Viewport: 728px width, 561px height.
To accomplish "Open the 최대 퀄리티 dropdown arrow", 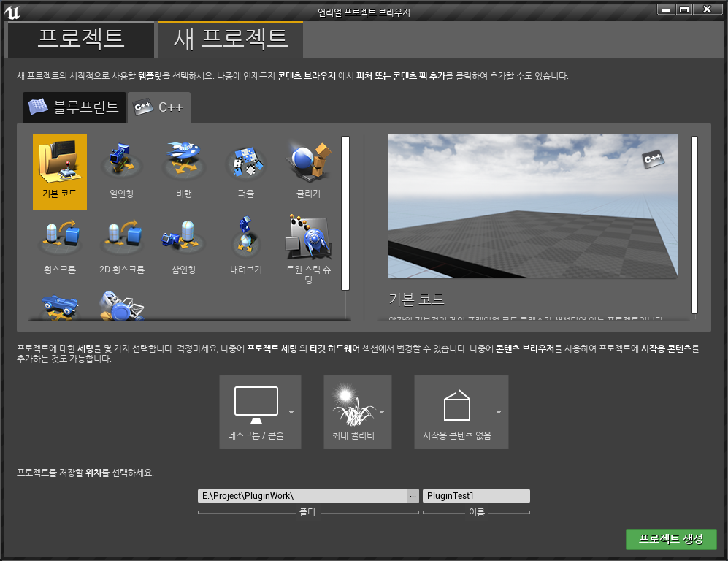I will click(x=382, y=412).
